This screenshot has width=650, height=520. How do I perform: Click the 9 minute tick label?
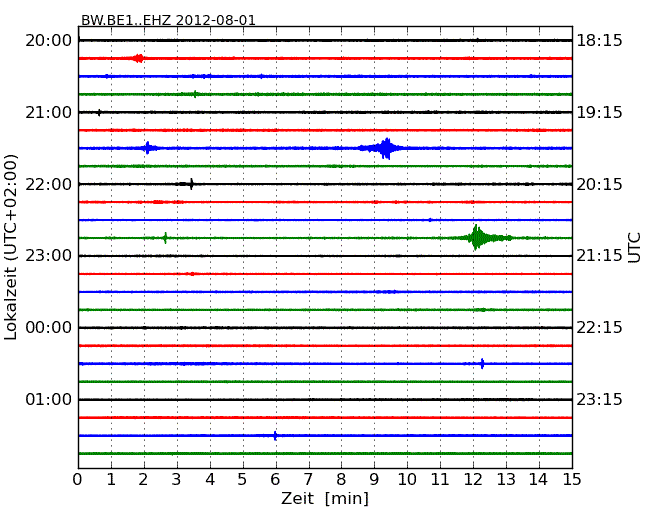click(x=374, y=479)
